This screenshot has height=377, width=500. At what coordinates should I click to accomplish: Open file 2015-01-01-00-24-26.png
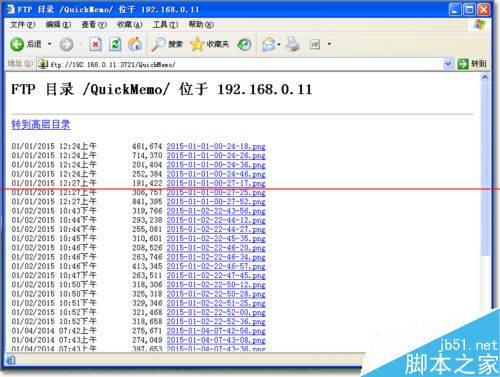click(216, 156)
